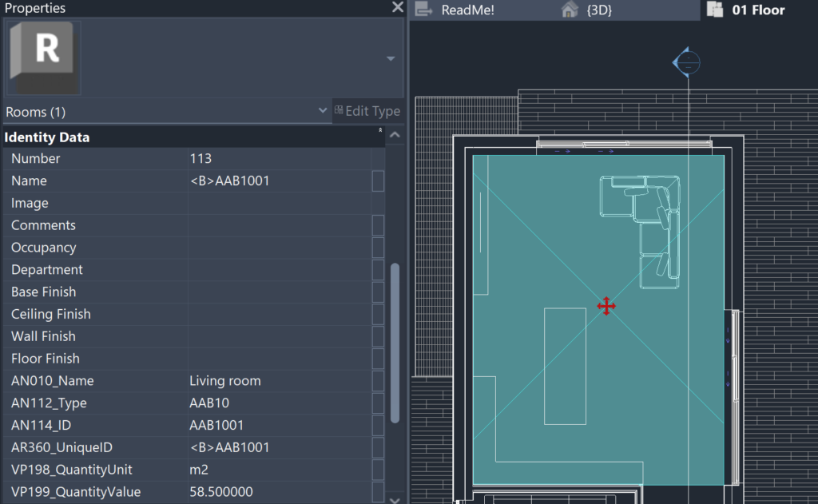Close the Properties panel
Viewport: 818px width, 504px height.
point(397,8)
